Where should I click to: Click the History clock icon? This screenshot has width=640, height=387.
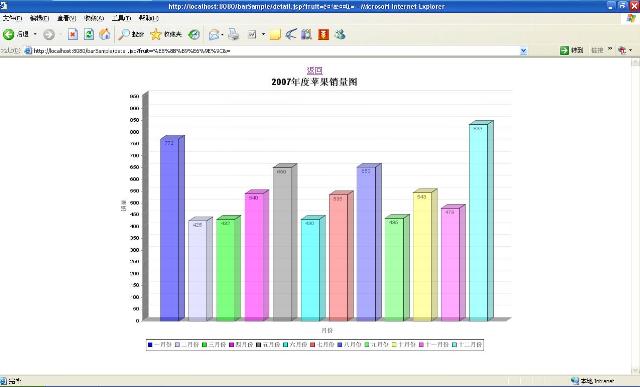pyautogui.click(x=194, y=35)
